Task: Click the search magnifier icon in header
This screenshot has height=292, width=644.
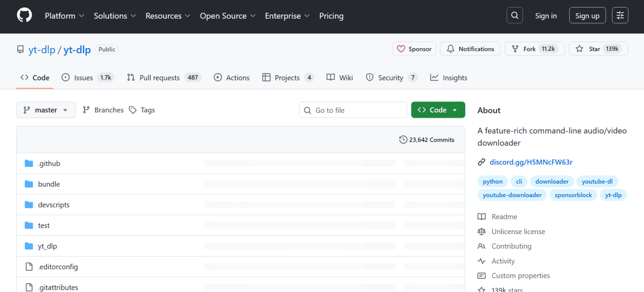Action: point(515,15)
